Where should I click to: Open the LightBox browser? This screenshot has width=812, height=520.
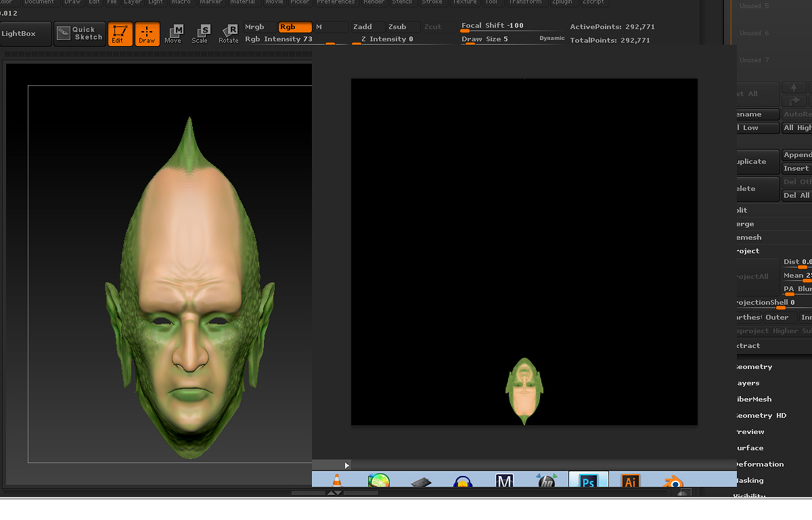coord(26,34)
